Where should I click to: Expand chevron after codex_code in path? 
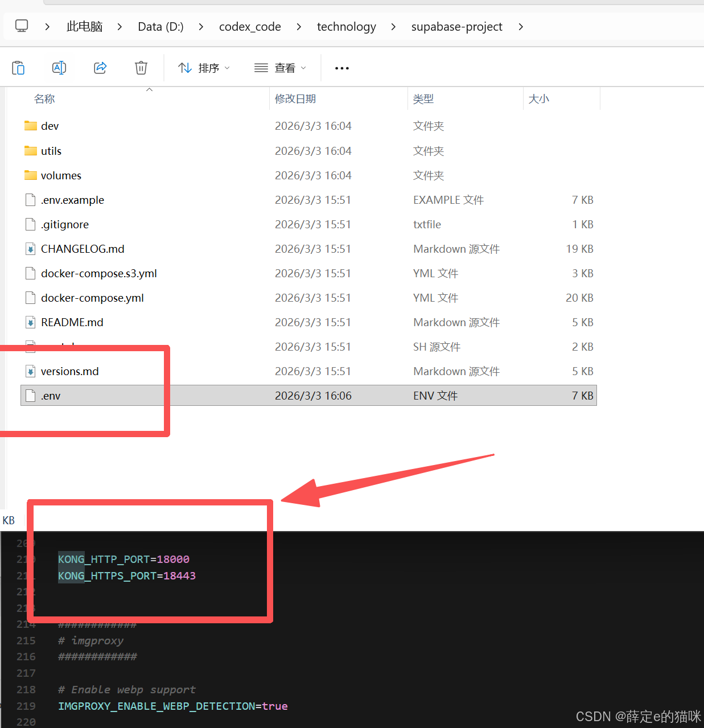click(x=299, y=27)
